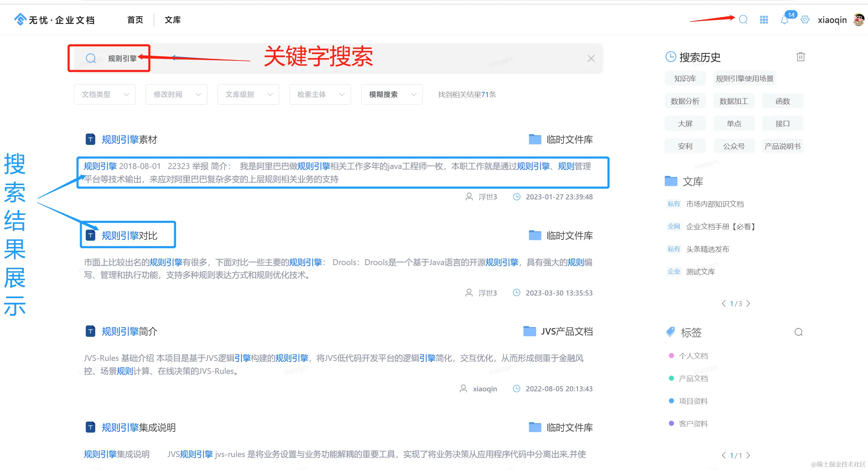Click the xiaoqin user avatar
868x470 pixels.
(x=859, y=20)
